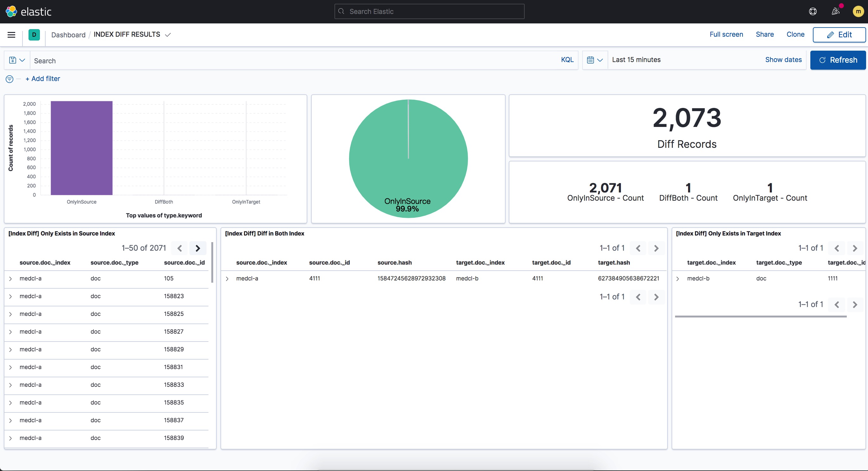Open the help menu icon

813,11
